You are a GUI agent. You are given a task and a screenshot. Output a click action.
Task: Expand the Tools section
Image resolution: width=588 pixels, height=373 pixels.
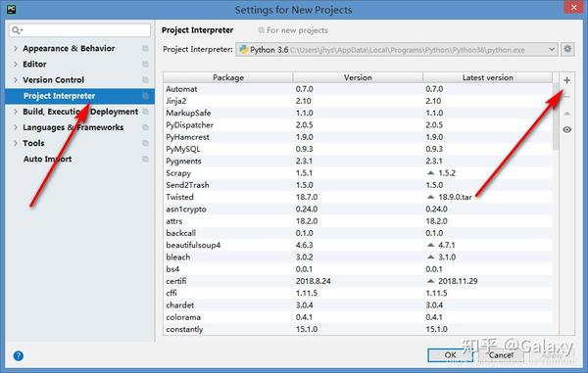(16, 143)
